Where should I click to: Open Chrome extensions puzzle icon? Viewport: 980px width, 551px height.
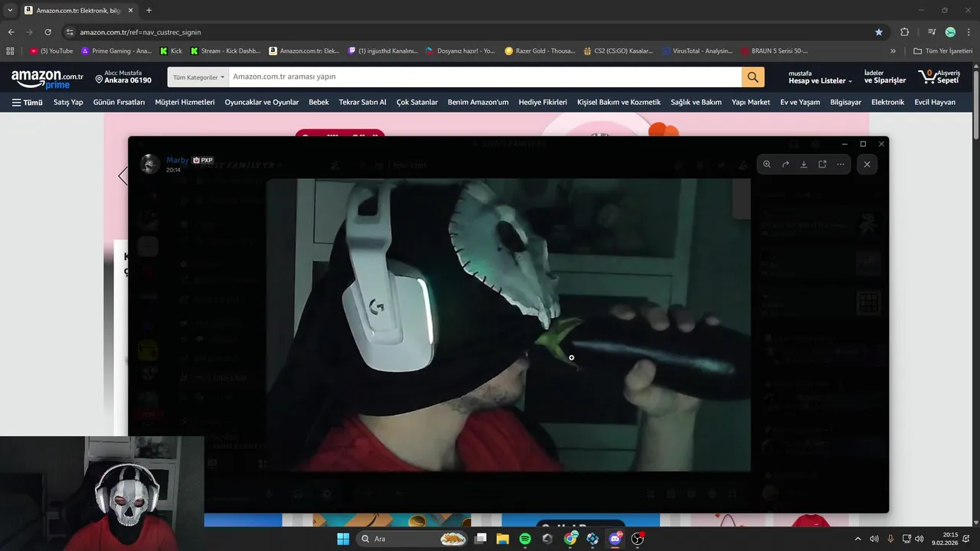coord(904,32)
